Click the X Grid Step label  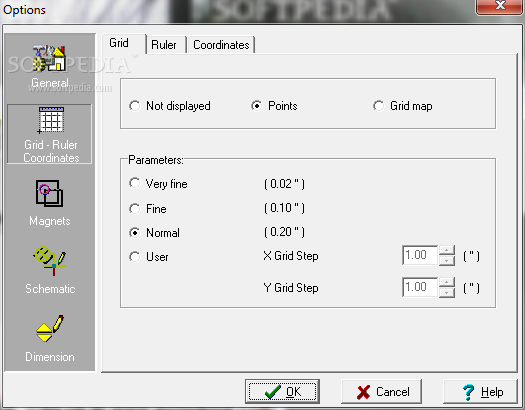(x=291, y=256)
